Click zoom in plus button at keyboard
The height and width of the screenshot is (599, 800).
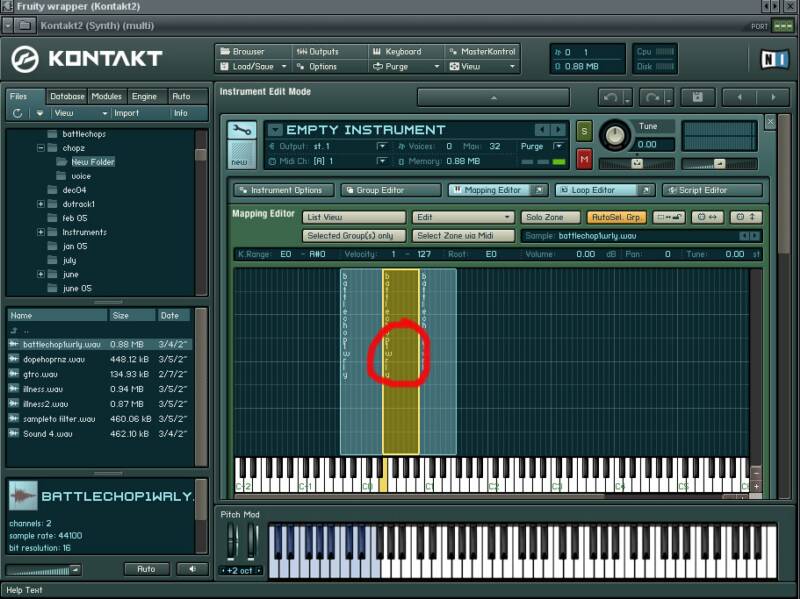coord(757,487)
